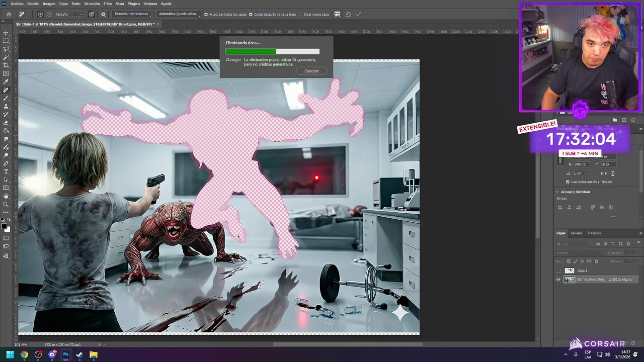Switch to the Trazados tab
Screen dimensions: 644x362
pos(594,233)
